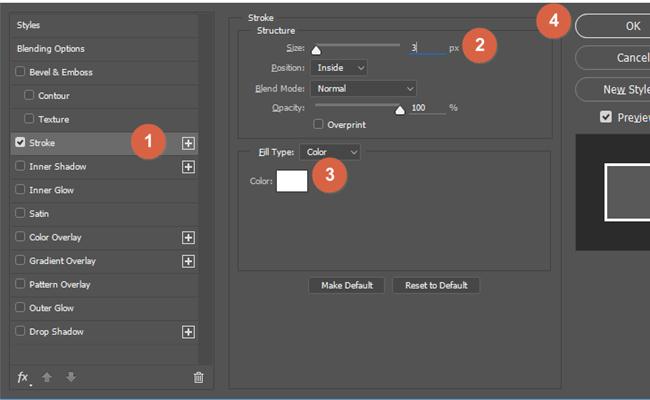Add another Inner Shadow with plus icon

[188, 167]
